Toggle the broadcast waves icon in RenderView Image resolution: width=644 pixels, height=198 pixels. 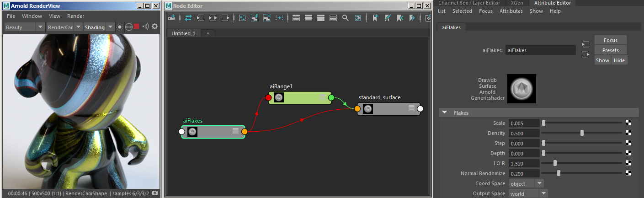tap(145, 27)
